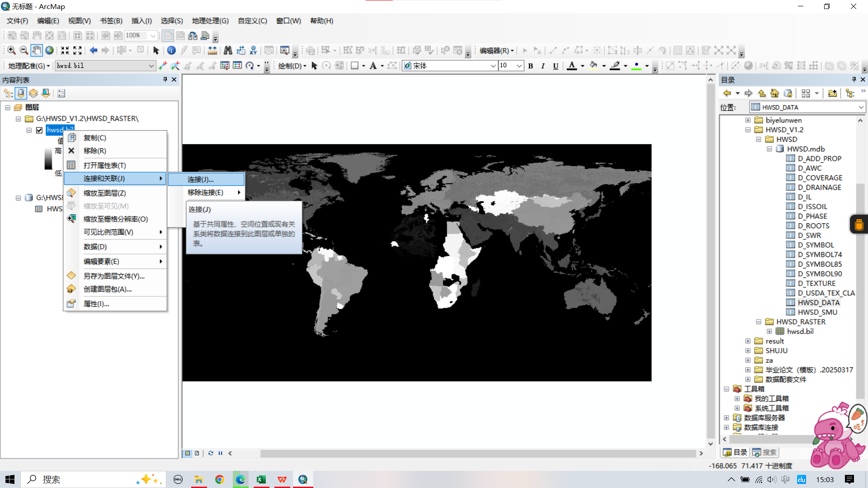Uncheck the hwsd.bil layer visibility checkbox

(39, 130)
